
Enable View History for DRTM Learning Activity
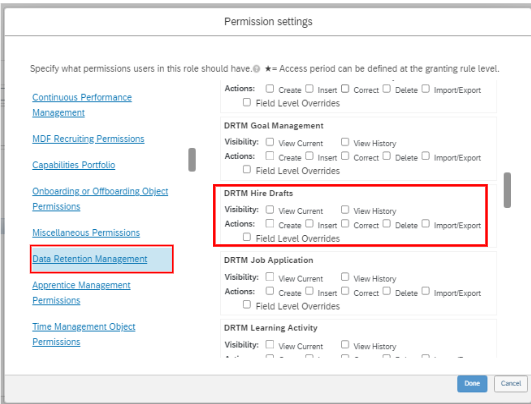coord(345,344)
